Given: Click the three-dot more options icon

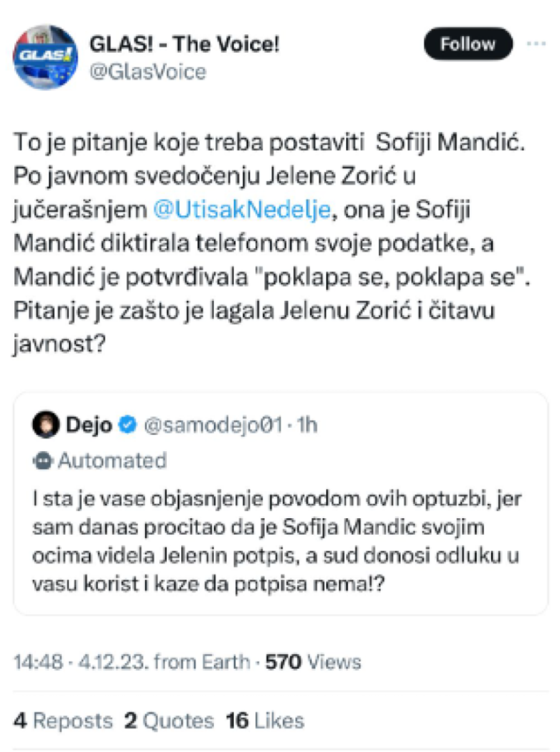Looking at the screenshot, I should [x=536, y=44].
